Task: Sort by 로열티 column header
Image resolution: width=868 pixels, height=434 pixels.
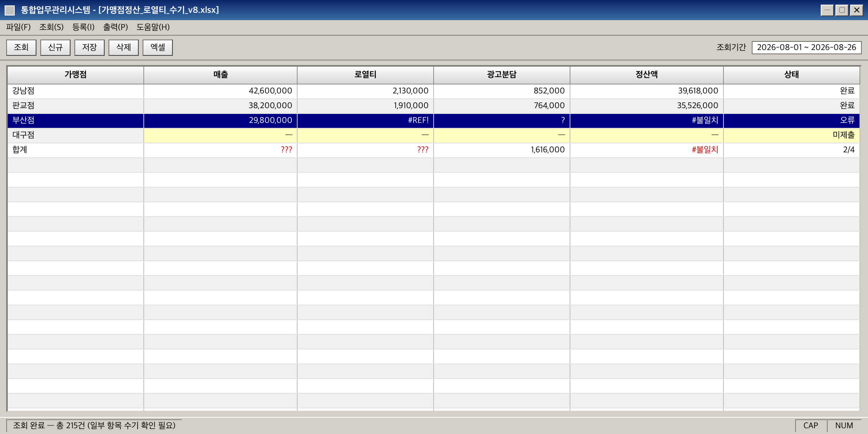Action: pos(365,75)
